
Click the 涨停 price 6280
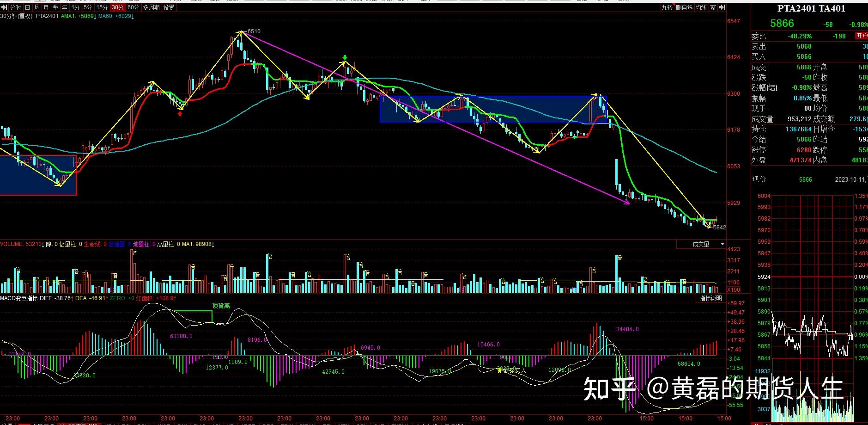[x=804, y=150]
